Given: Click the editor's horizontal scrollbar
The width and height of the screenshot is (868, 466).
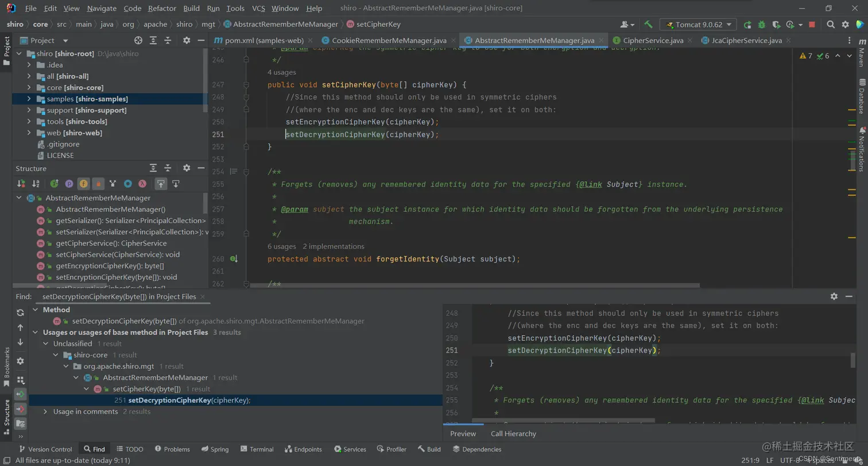Looking at the screenshot, I should click(475, 285).
